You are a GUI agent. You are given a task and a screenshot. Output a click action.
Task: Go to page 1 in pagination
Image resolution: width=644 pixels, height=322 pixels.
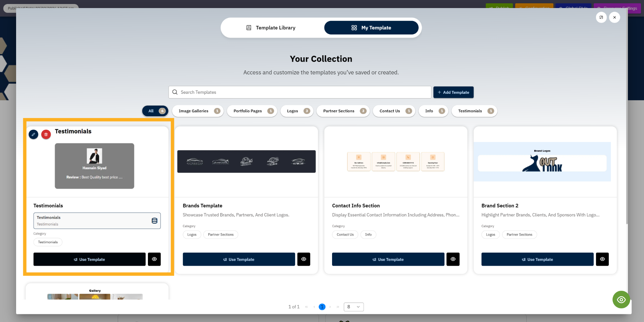[x=322, y=307]
